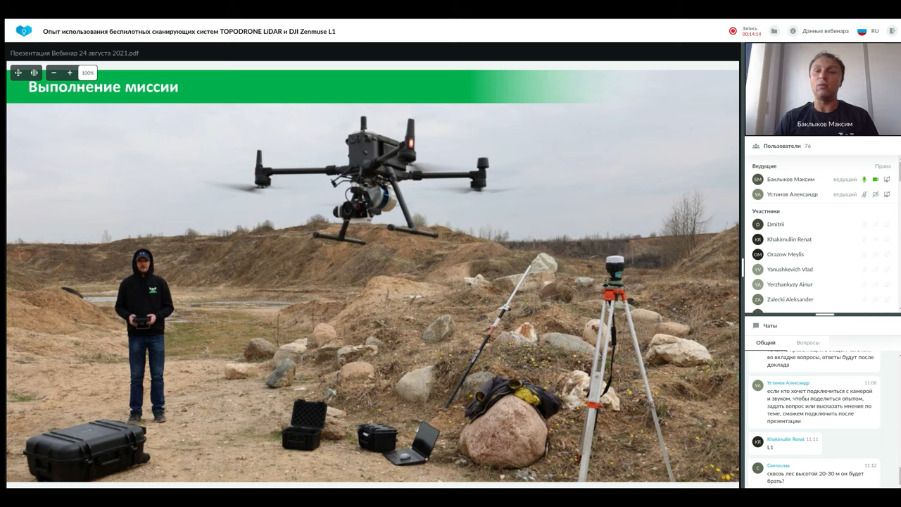Click the red recording indicator icon
901x507 pixels.
pos(733,31)
